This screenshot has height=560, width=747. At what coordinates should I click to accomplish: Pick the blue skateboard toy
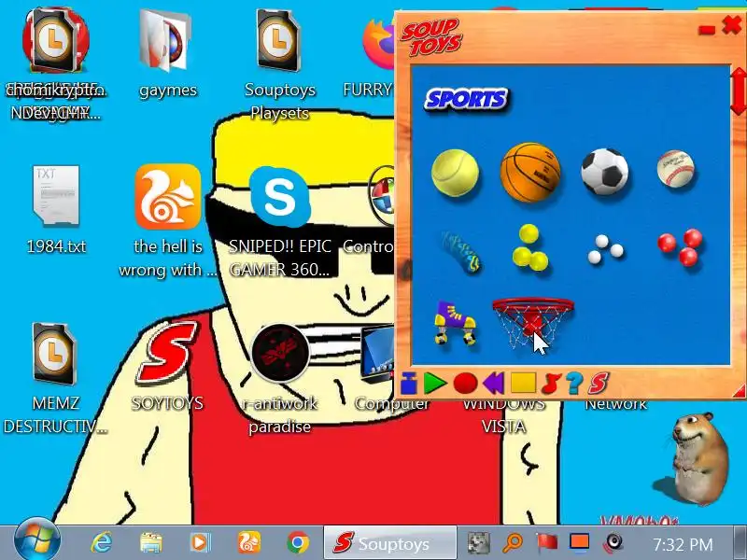pyautogui.click(x=459, y=252)
